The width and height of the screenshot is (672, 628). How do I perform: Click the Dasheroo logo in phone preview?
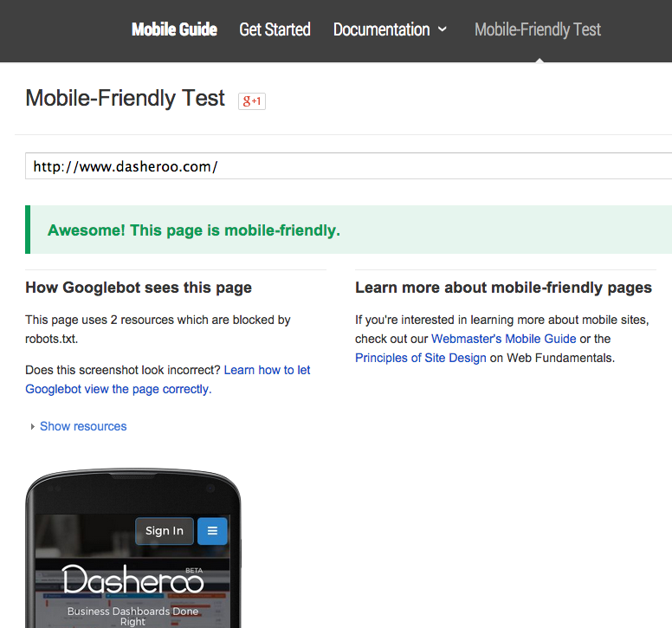[x=132, y=581]
